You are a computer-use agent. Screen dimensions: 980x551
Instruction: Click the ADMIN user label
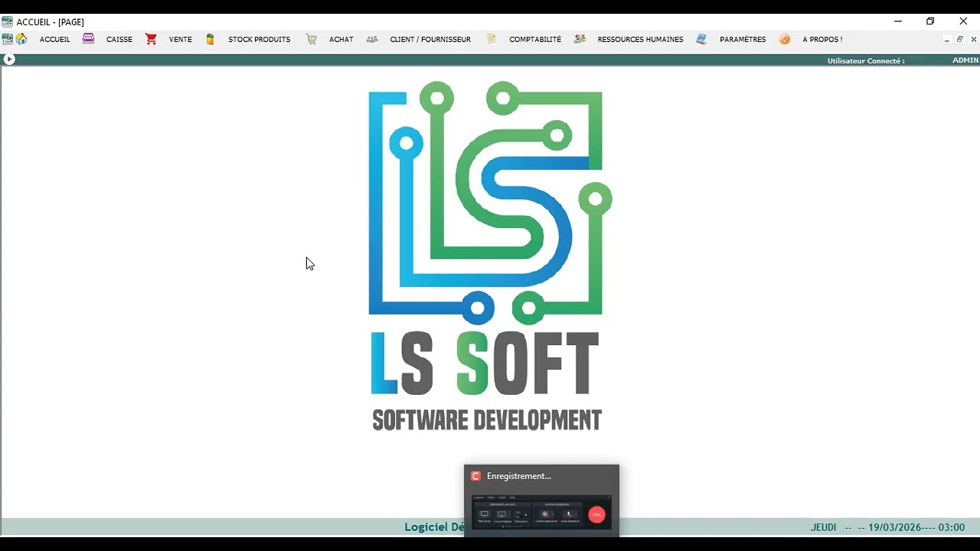coord(965,60)
